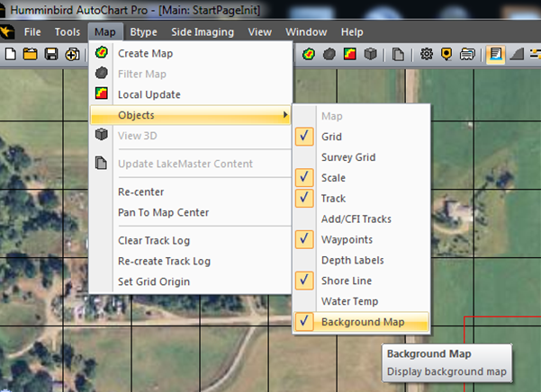
Task: Toggle the Track object checkbox
Action: tap(304, 198)
